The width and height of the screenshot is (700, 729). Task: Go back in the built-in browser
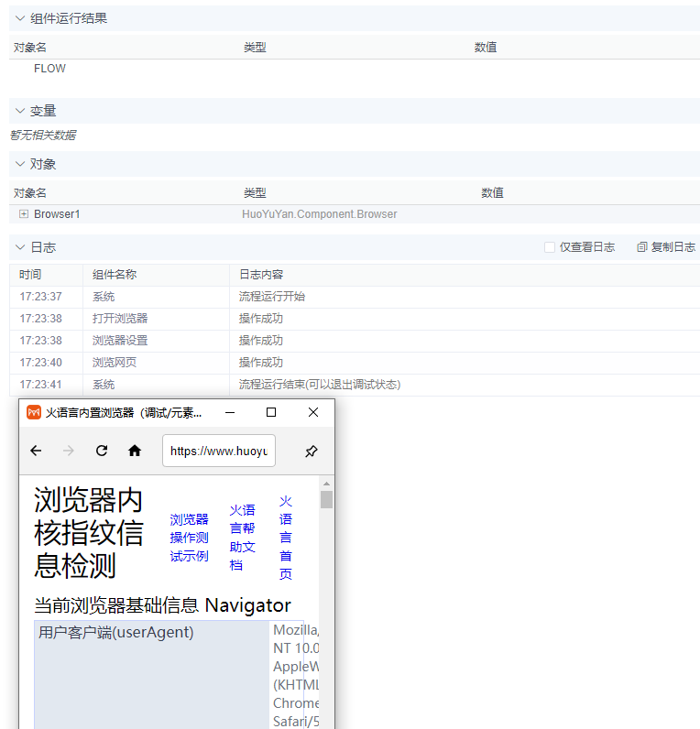tap(36, 451)
